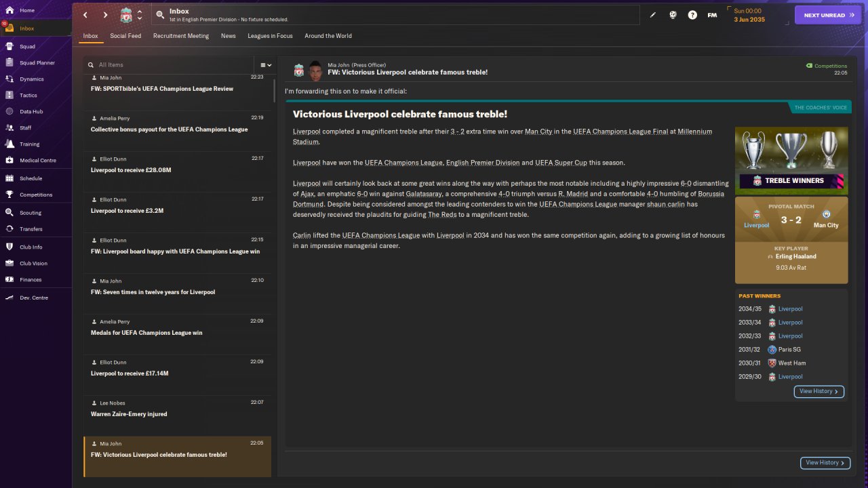This screenshot has height=488, width=868.
Task: Switch to the Social Feed tab
Action: pyautogui.click(x=125, y=36)
